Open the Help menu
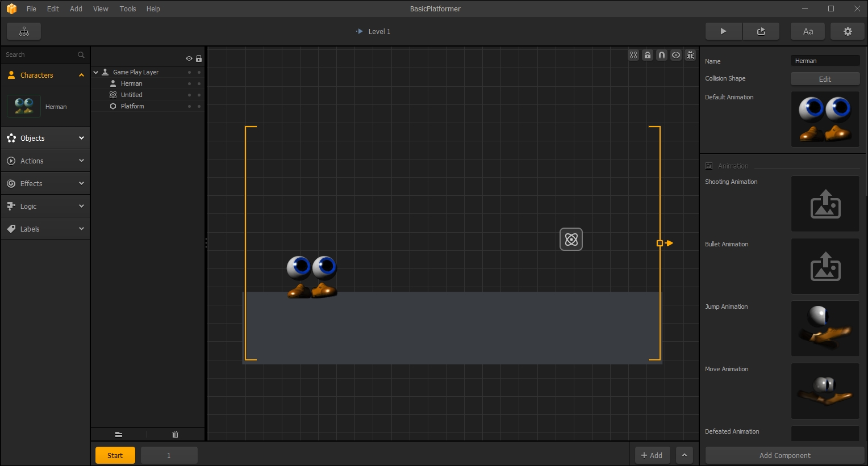Image resolution: width=868 pixels, height=466 pixels. pos(153,9)
